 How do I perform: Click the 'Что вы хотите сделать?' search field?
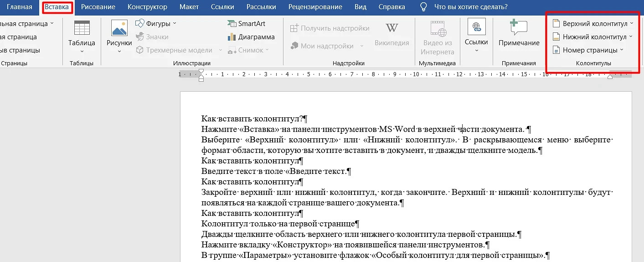[471, 7]
